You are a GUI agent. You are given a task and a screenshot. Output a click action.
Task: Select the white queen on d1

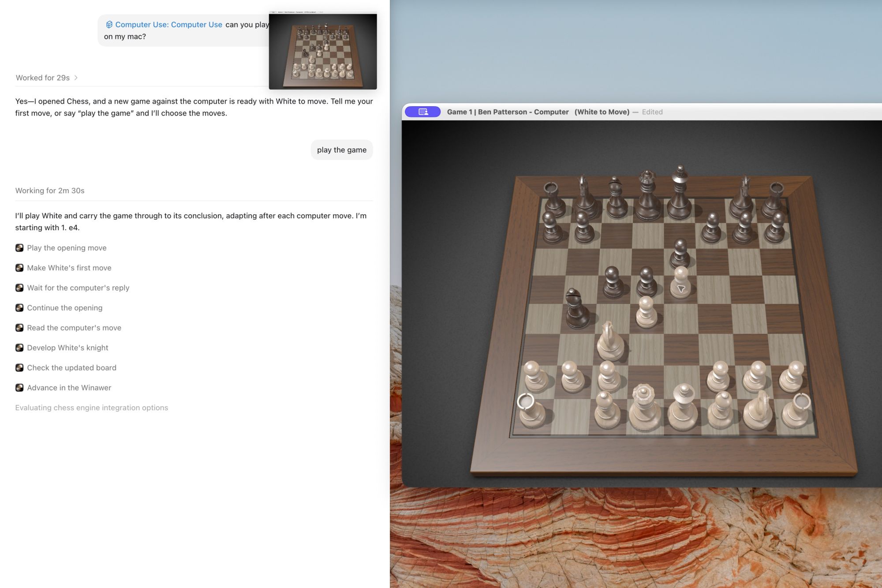pyautogui.click(x=645, y=408)
